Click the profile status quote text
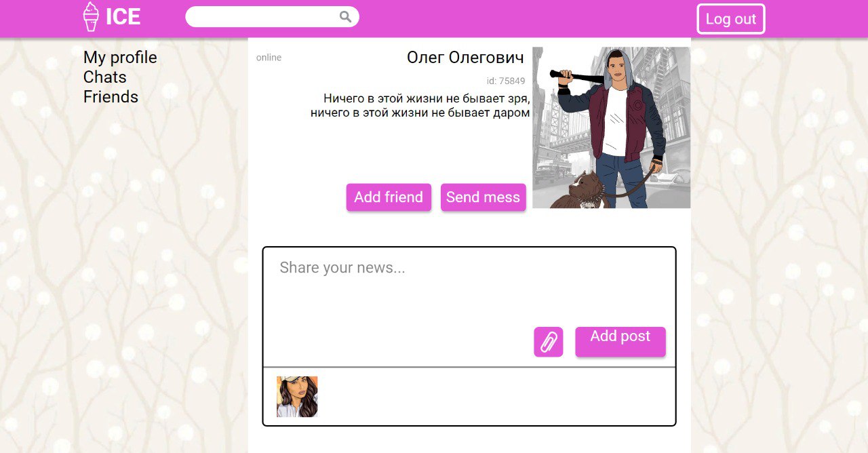 (420, 106)
